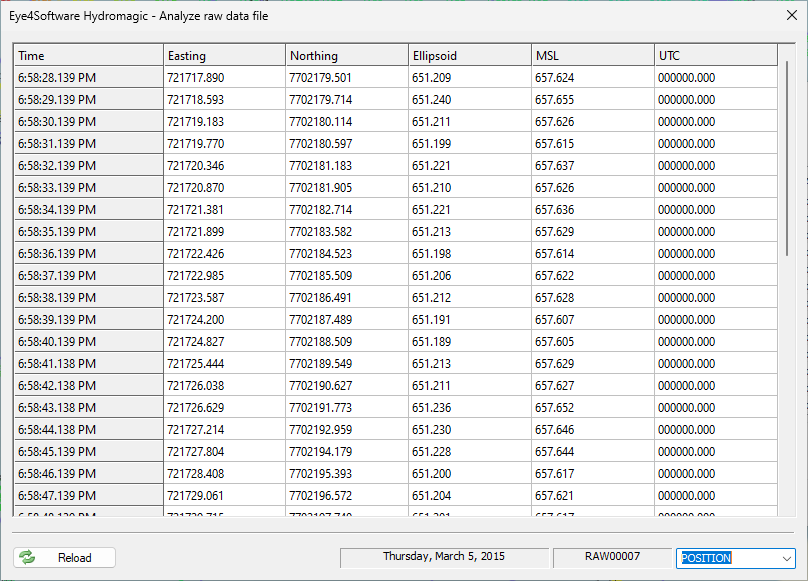Click the RAW00007 file name field

click(x=612, y=557)
